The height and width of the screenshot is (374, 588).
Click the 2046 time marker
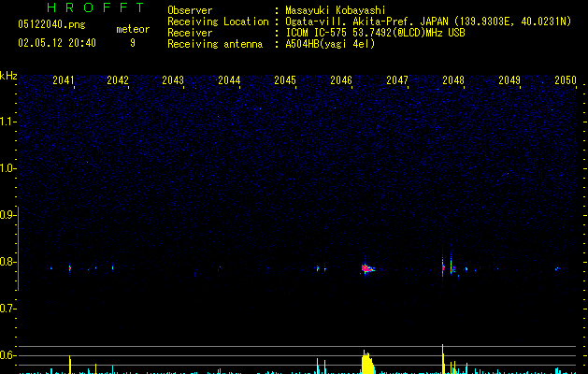(x=341, y=80)
